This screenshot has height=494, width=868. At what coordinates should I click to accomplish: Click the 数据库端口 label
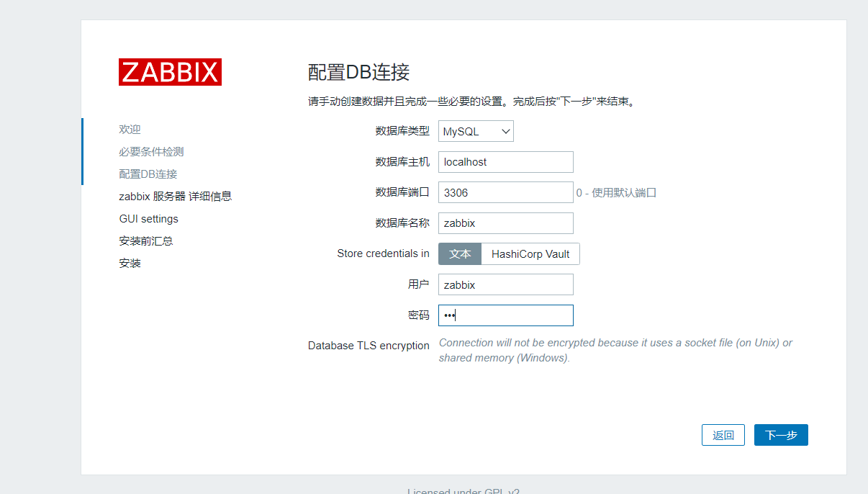[x=402, y=192]
